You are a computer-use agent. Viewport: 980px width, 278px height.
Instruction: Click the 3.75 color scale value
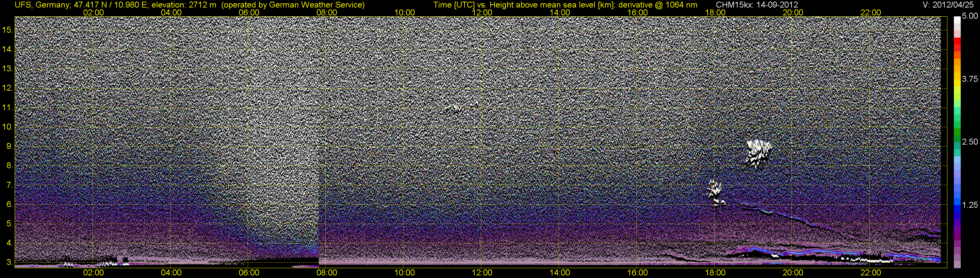click(970, 79)
